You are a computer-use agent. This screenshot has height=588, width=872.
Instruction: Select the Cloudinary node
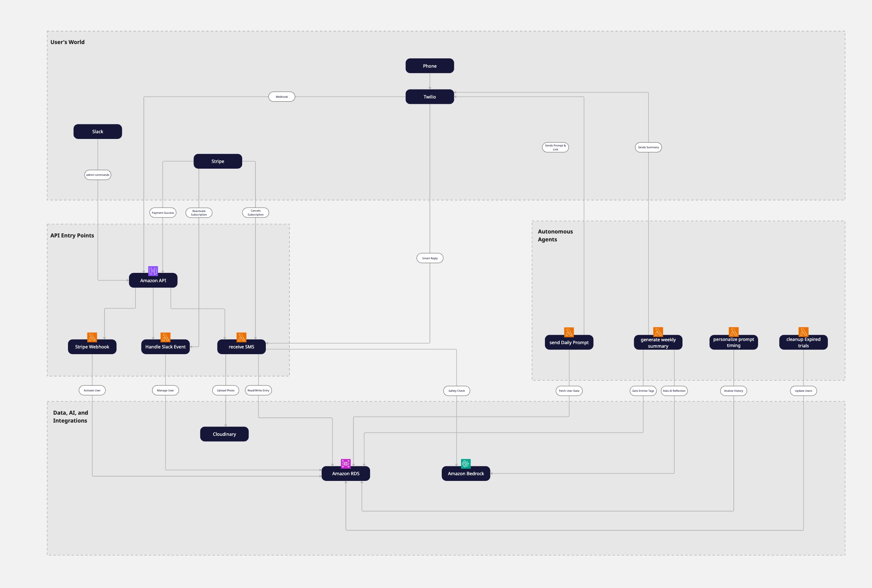[224, 434]
